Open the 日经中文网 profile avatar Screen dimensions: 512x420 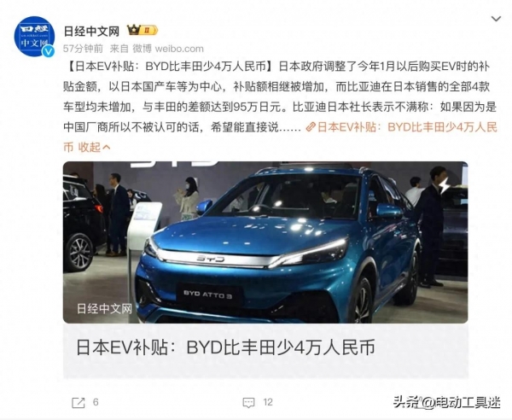click(34, 36)
